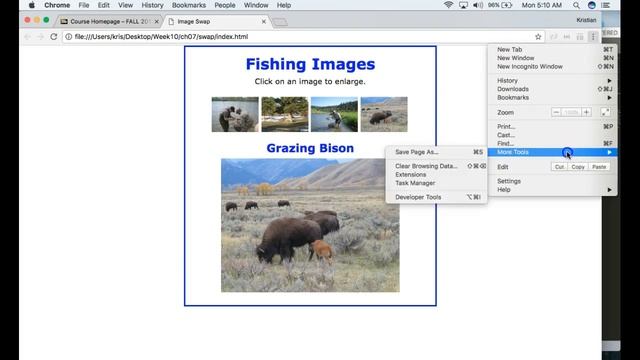This screenshot has width=640, height=360.
Task: Switch to the Image Swap tab
Action: (x=216, y=22)
